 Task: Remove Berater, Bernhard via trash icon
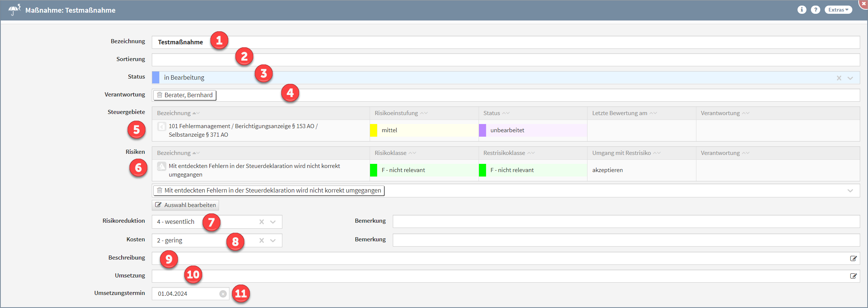click(x=160, y=95)
